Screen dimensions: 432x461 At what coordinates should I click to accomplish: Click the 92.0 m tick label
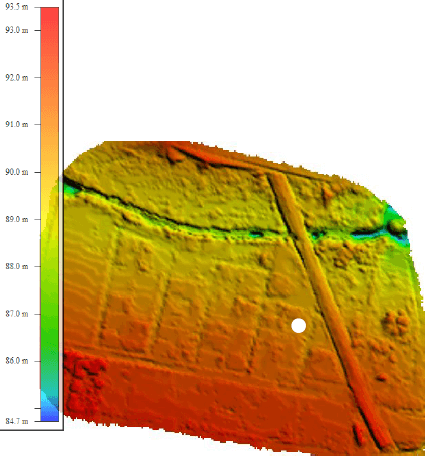pyautogui.click(x=17, y=77)
